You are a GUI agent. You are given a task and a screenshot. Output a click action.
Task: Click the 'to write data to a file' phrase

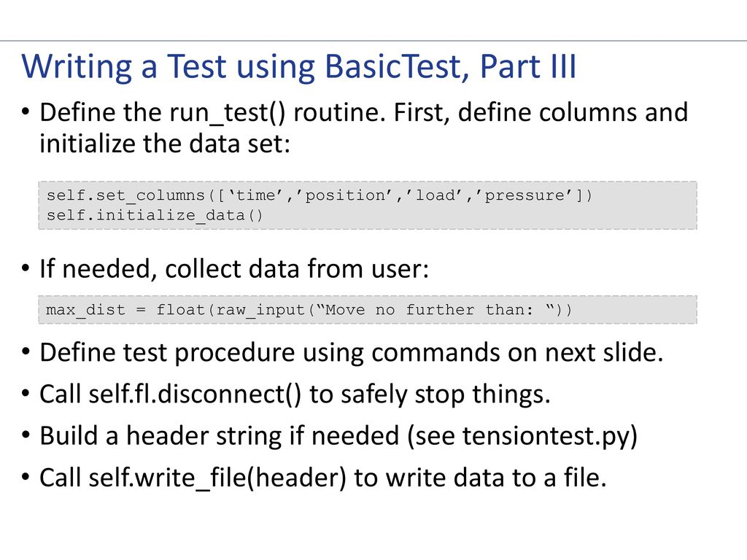(x=480, y=478)
